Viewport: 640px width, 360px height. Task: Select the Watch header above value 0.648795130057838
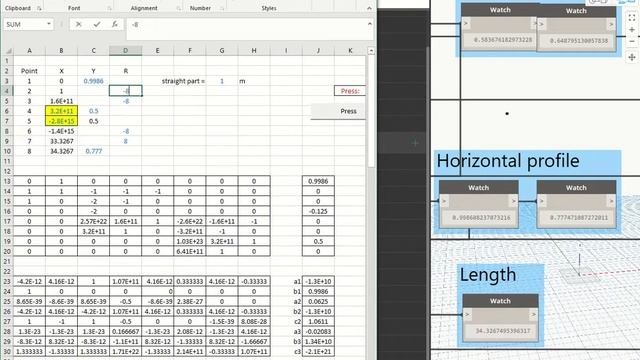576,11
